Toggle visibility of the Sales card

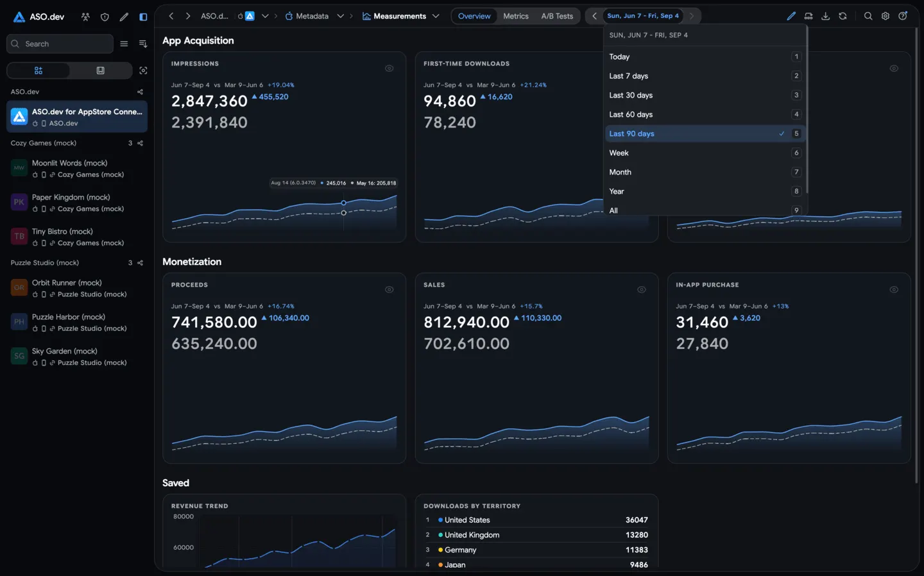(x=641, y=290)
